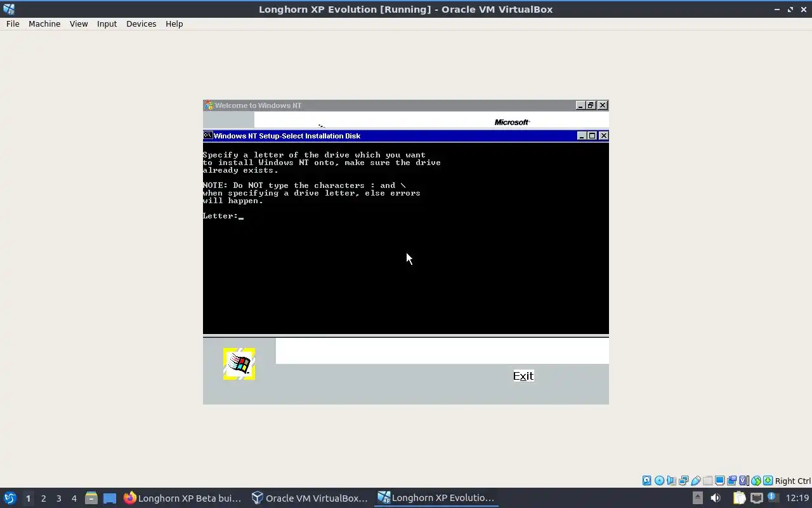Click the keyboard capture green arrow icon
Image resolution: width=812 pixels, height=508 pixels.
pyautogui.click(x=768, y=481)
